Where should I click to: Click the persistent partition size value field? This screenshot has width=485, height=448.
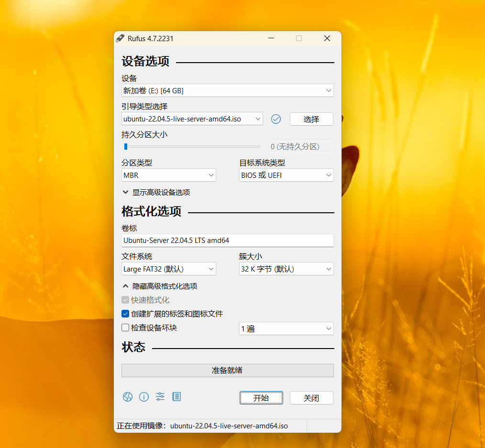point(301,147)
